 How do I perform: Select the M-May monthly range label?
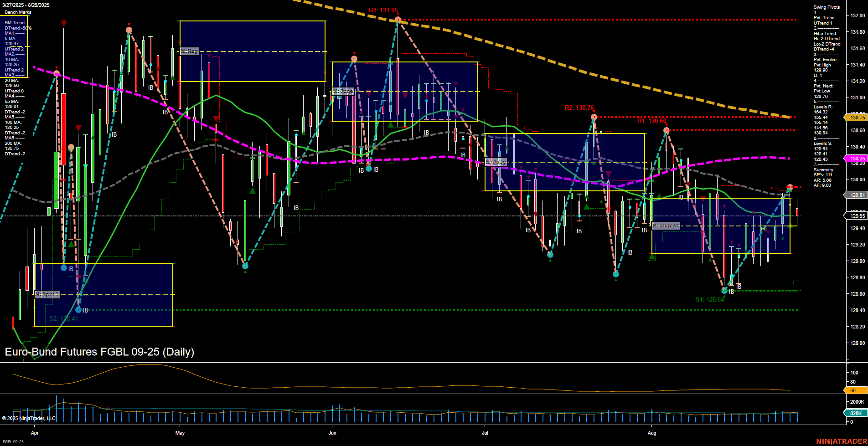(x=189, y=51)
